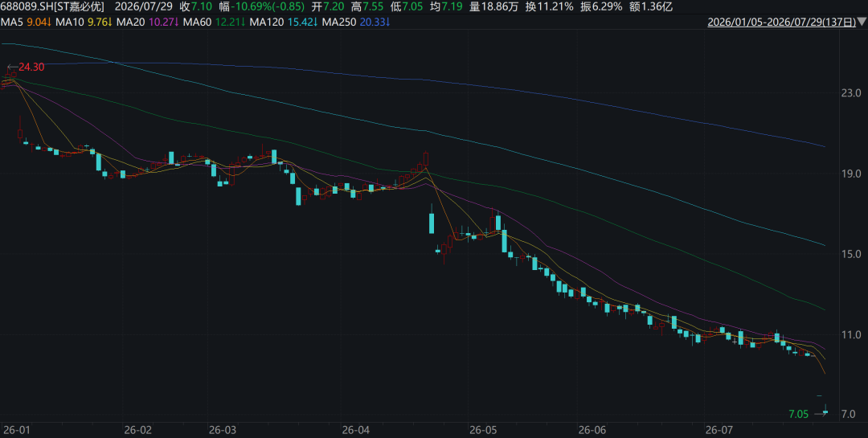The height and width of the screenshot is (438, 868).
Task: Open the date range dropdown arrow
Action: [x=862, y=23]
